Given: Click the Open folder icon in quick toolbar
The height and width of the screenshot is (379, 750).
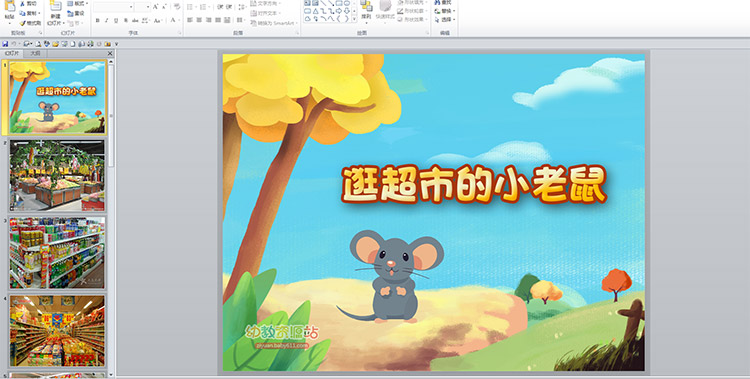Looking at the screenshot, I should [x=55, y=44].
